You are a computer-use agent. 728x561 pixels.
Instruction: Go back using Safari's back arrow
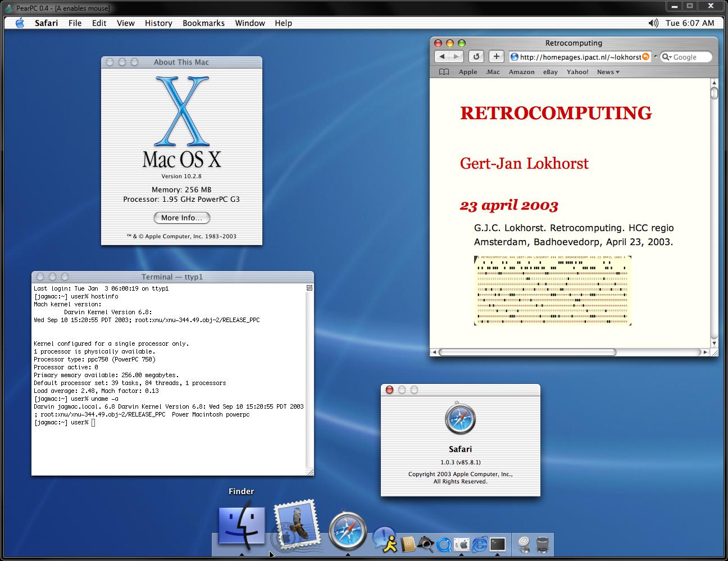442,57
